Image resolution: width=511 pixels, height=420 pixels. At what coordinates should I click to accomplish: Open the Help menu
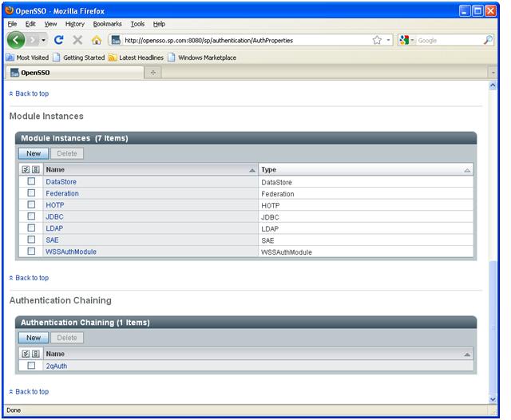[x=159, y=24]
